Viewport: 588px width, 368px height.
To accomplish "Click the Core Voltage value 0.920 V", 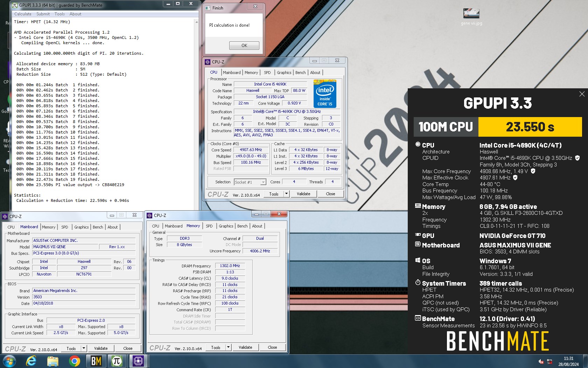I will [294, 103].
